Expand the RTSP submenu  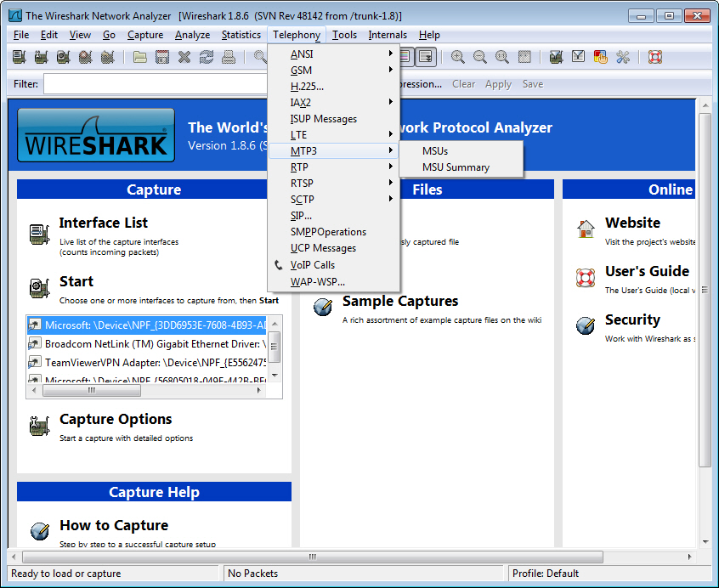pyautogui.click(x=333, y=183)
